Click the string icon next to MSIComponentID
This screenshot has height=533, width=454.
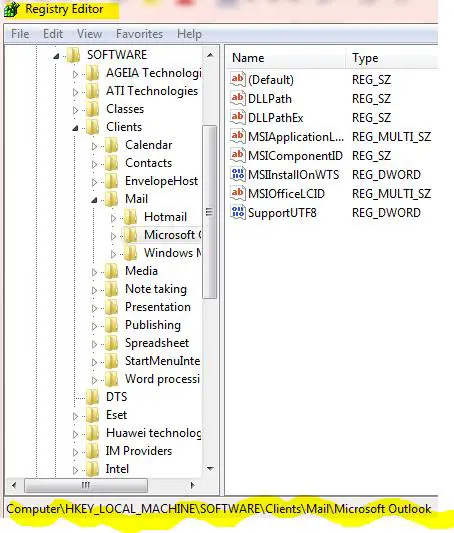(238, 156)
